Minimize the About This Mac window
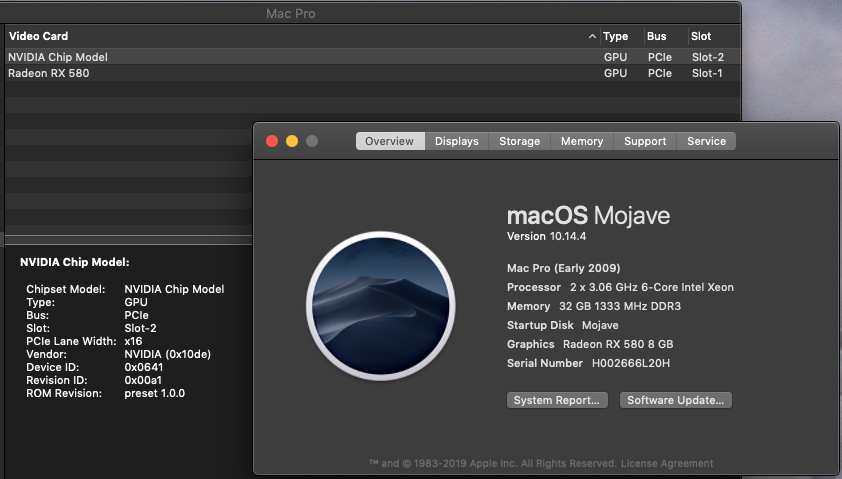 point(292,141)
